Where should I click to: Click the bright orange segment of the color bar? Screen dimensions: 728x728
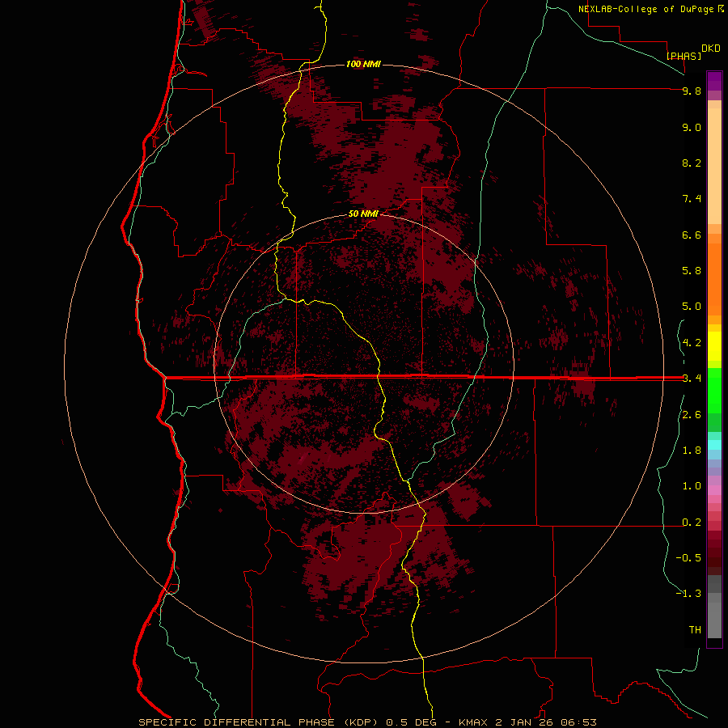pos(714,280)
